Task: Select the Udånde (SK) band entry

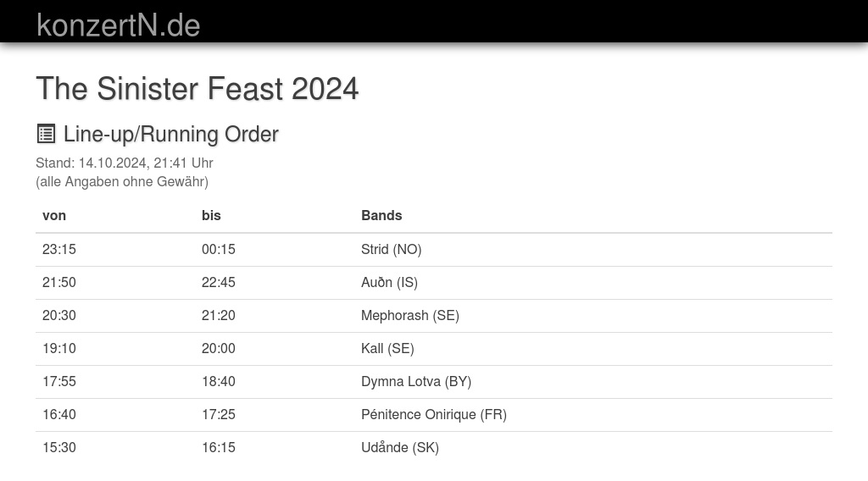Action: (x=399, y=447)
